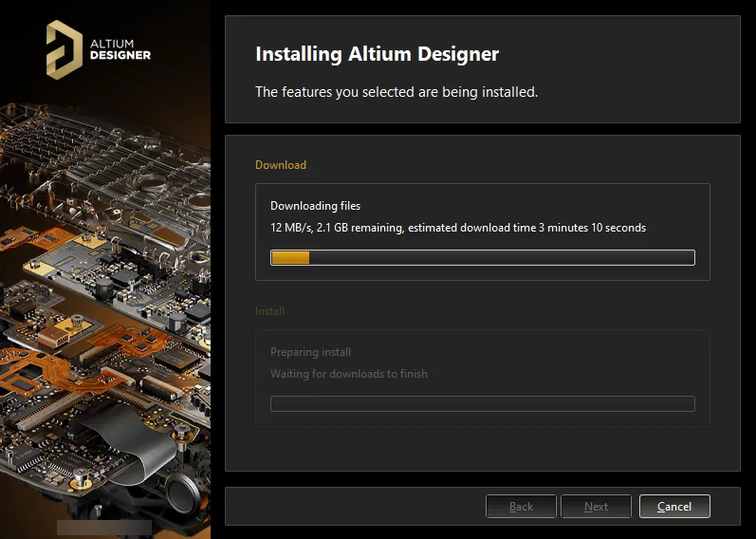Click the '12 MB/s, 2.1 GB remaining' line
The width and height of the screenshot is (756, 539).
click(x=458, y=228)
